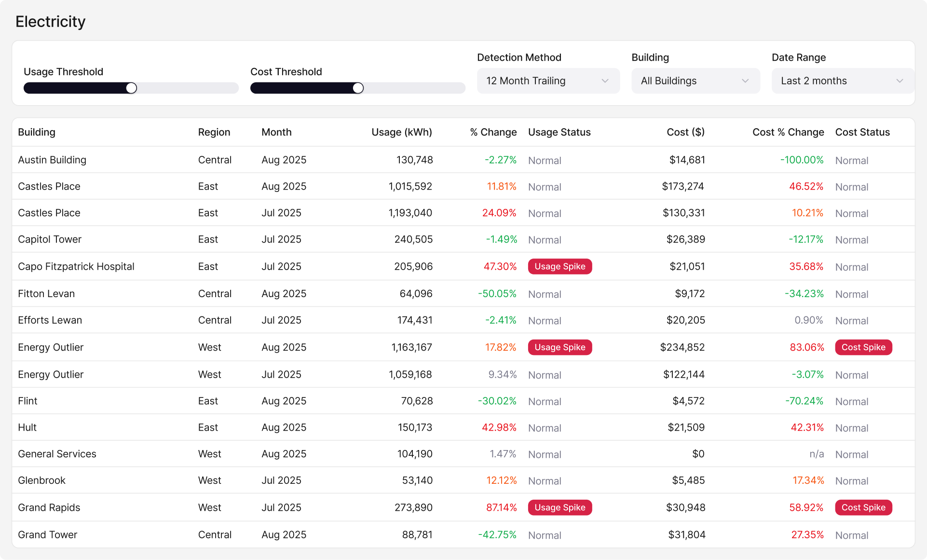Click the Cost % Change column header
Screen dimensions: 927x560
coord(788,132)
